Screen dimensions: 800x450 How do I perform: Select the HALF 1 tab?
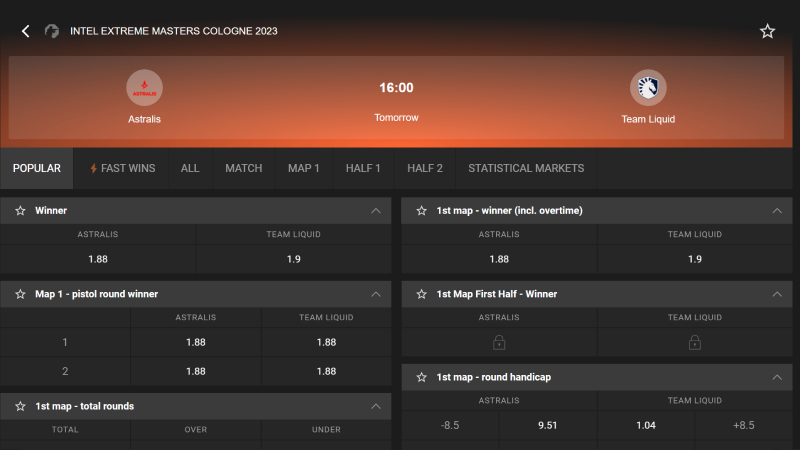(363, 168)
